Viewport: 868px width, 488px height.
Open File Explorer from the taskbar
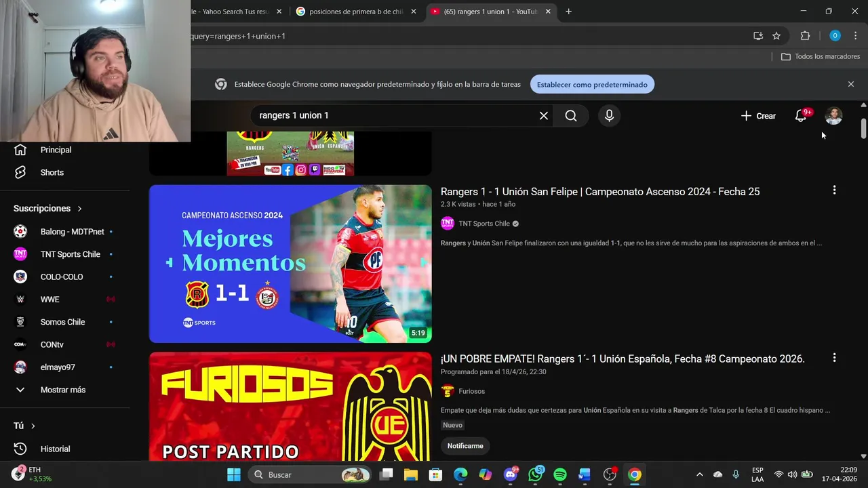(411, 474)
